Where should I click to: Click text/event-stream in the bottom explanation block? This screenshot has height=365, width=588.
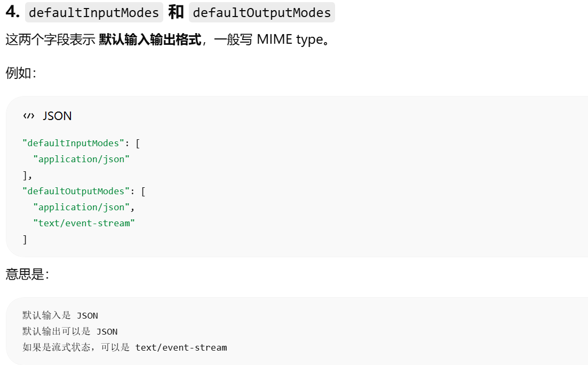(x=181, y=348)
